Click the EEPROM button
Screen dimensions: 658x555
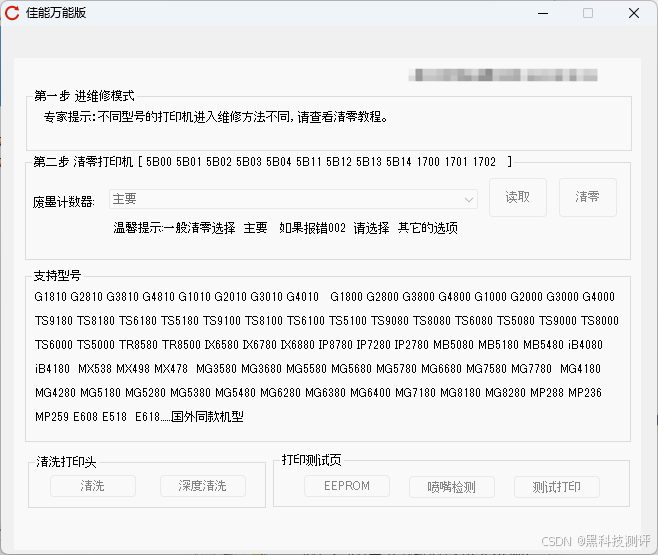(347, 486)
